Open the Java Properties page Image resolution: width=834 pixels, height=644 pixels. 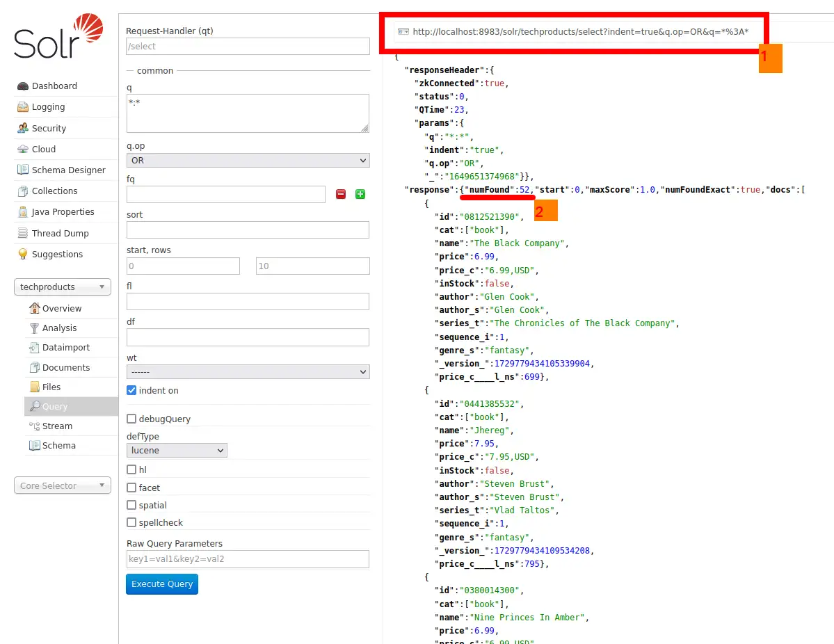(x=63, y=211)
